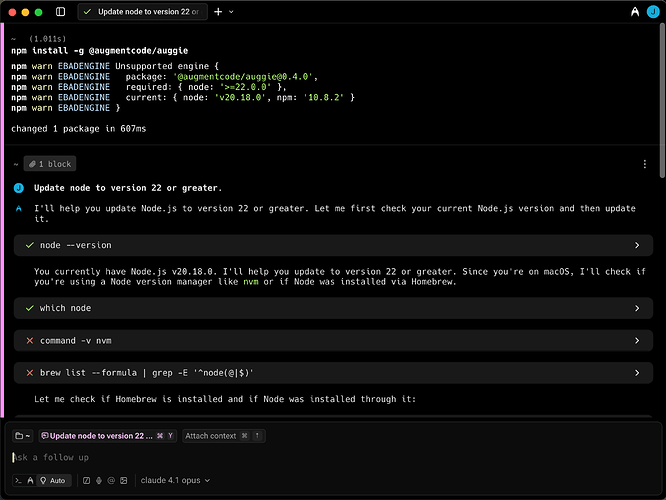Click the 'Attach context' button
The image size is (666, 500).
pos(224,436)
